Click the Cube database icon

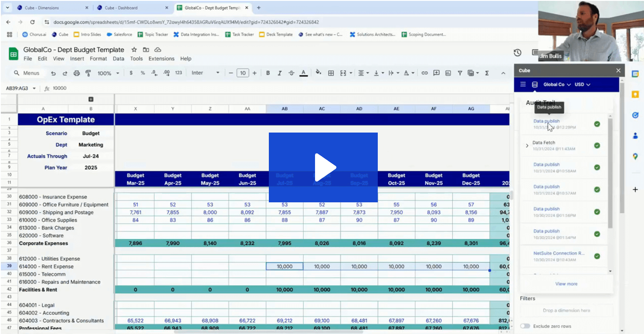(534, 84)
